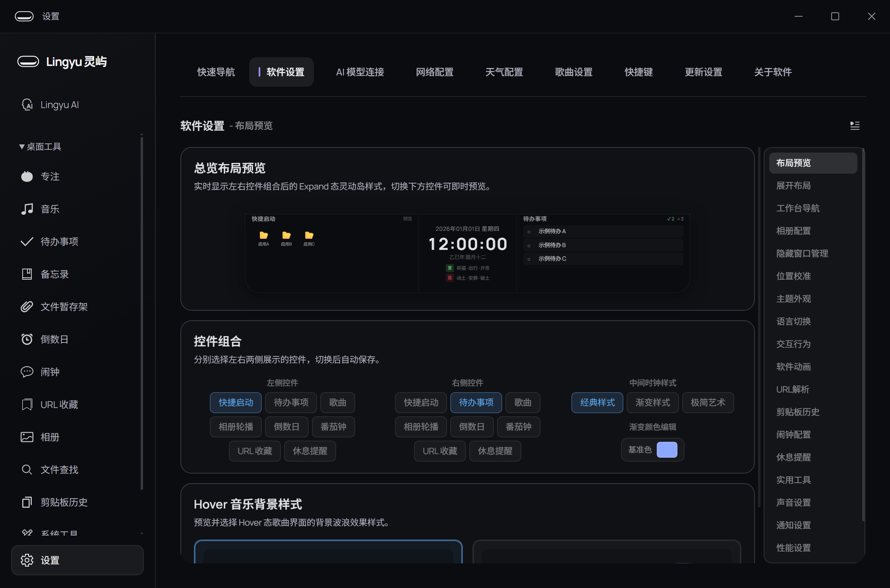890x588 pixels.
Task: Jump to 主题外观 section
Action: click(x=813, y=299)
